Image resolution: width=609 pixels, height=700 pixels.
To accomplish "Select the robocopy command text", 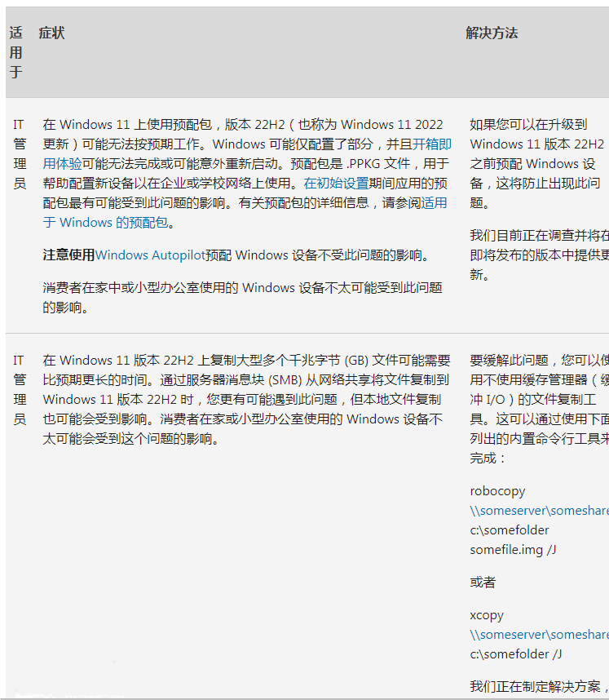I will pyautogui.click(x=497, y=491).
